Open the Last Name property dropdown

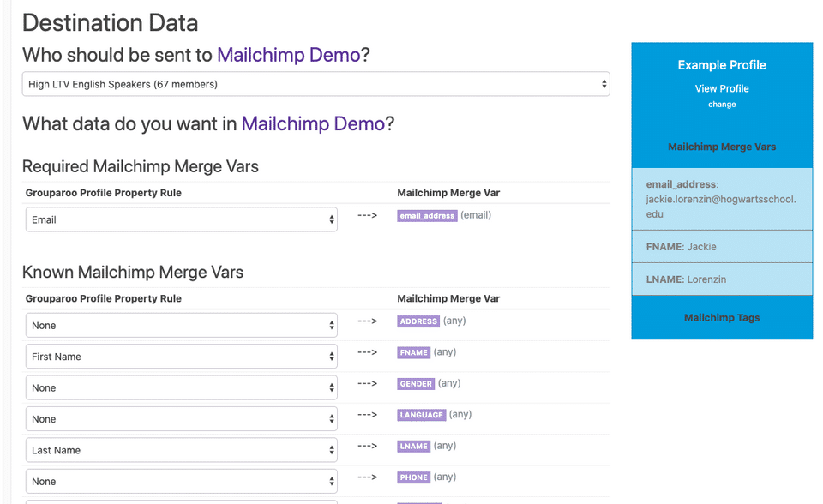coord(181,450)
